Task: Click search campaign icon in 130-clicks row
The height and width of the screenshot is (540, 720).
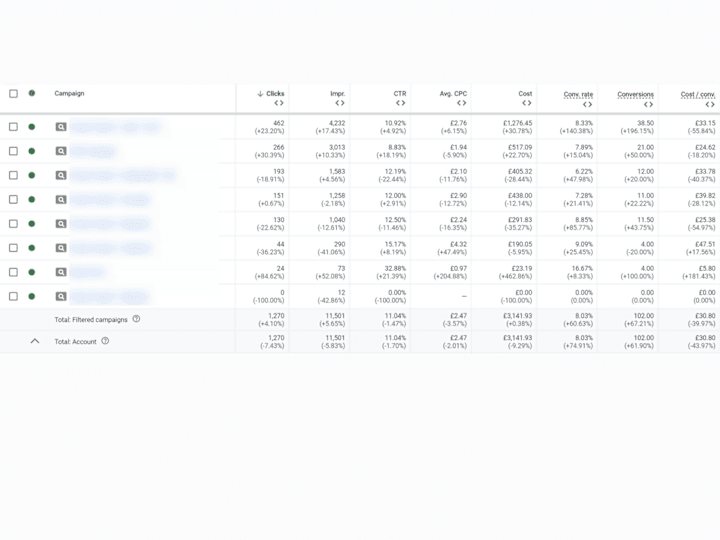Action: (61, 224)
